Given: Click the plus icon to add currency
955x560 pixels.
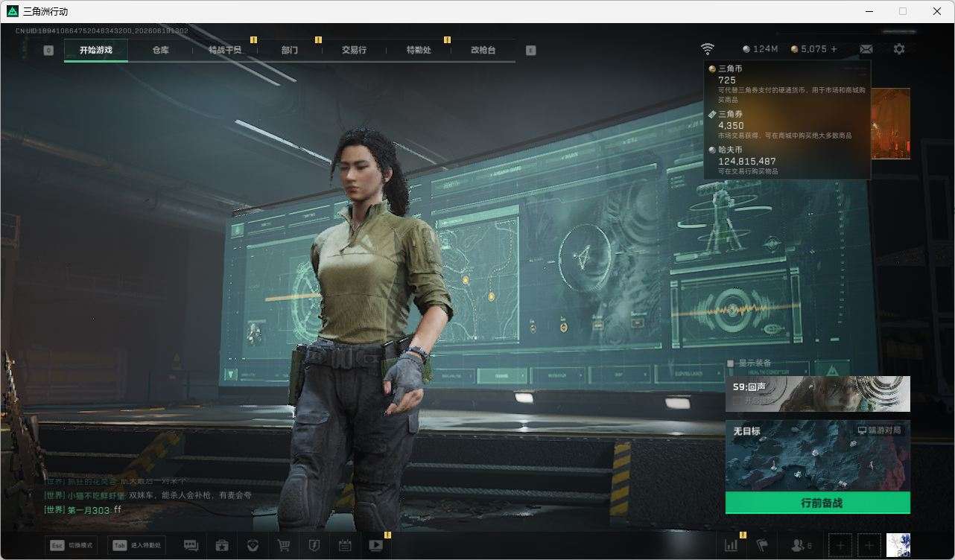Looking at the screenshot, I should tap(834, 49).
